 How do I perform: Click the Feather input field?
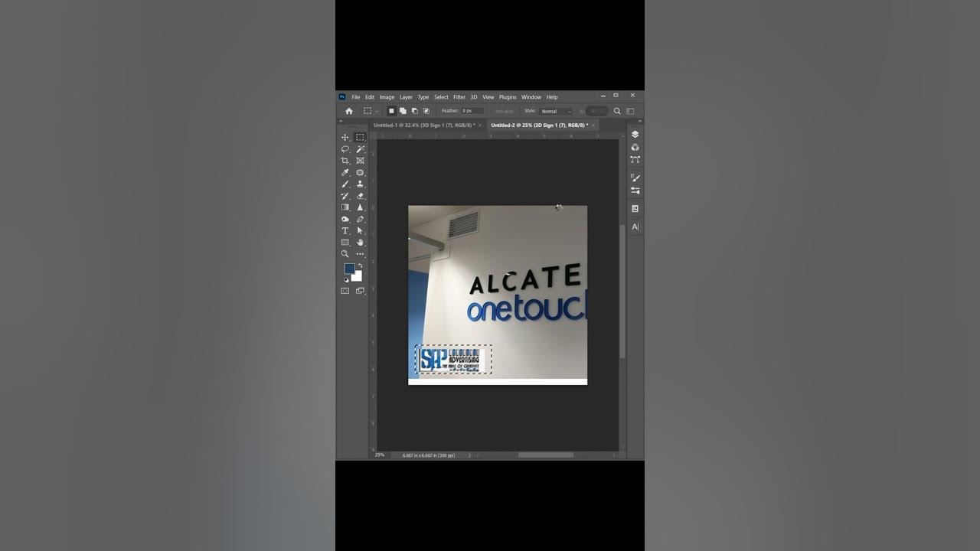[472, 111]
